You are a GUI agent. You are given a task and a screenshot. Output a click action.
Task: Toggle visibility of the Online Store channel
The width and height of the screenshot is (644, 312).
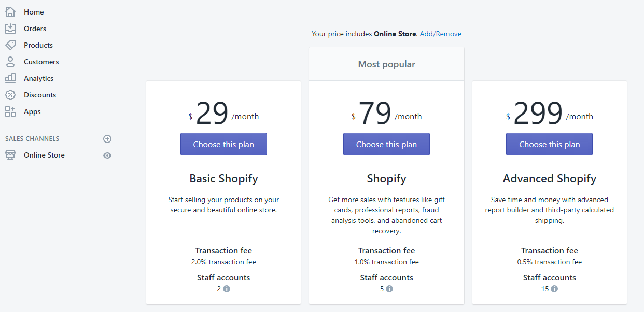[107, 154]
